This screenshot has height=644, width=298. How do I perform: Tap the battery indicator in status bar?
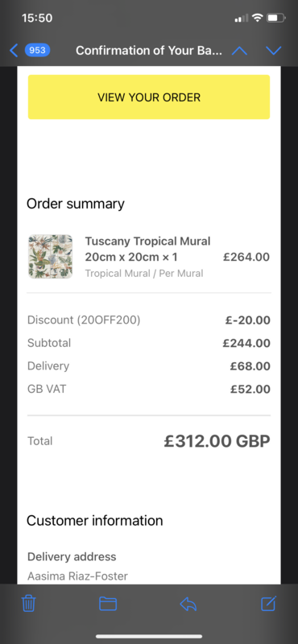(275, 18)
